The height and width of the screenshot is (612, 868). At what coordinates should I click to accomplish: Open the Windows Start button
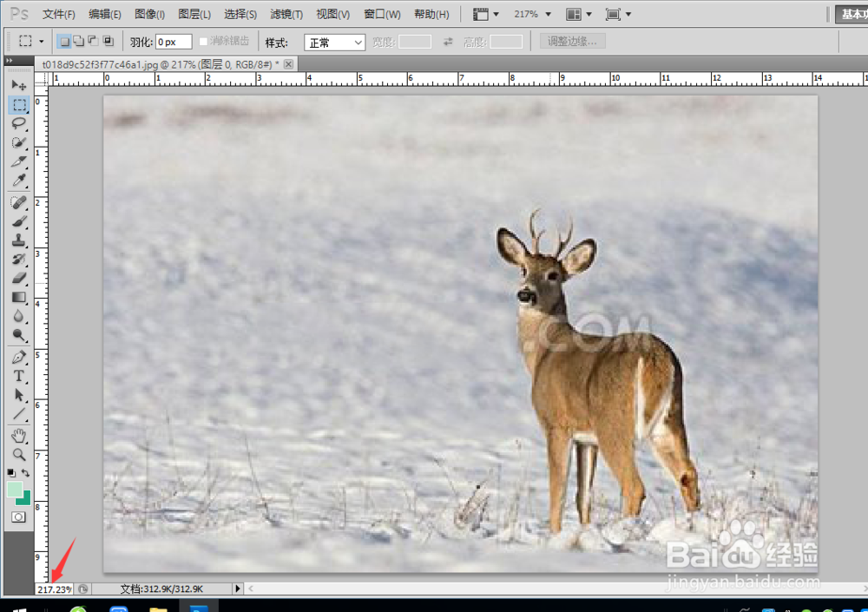click(20, 609)
